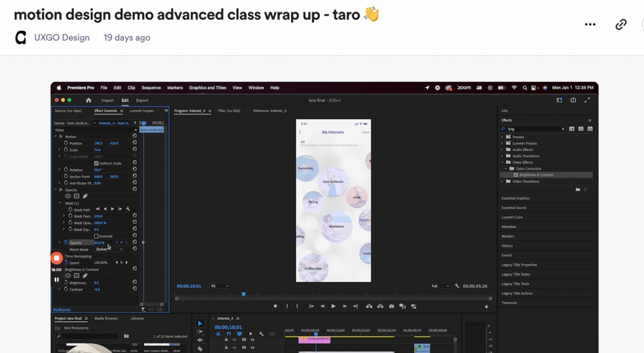Select the opacity pen mask tool
Viewport: 644px width, 353px height.
click(x=85, y=196)
